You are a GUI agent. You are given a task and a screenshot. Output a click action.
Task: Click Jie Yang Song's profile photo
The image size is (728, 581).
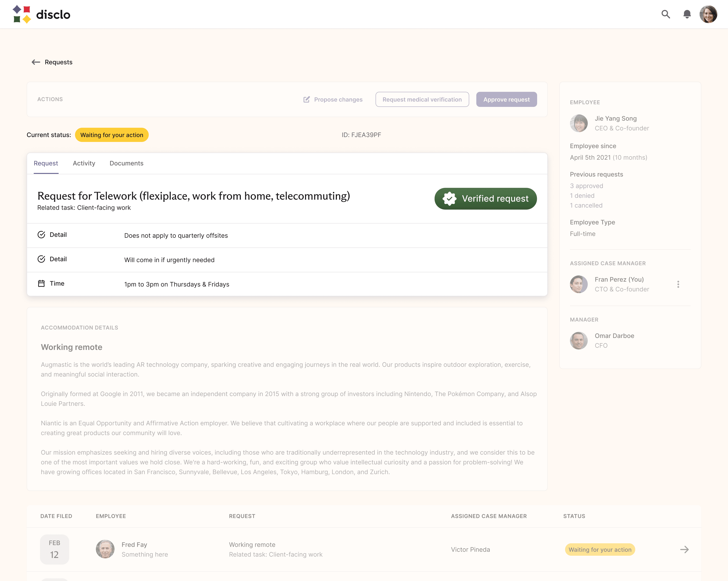pyautogui.click(x=579, y=123)
